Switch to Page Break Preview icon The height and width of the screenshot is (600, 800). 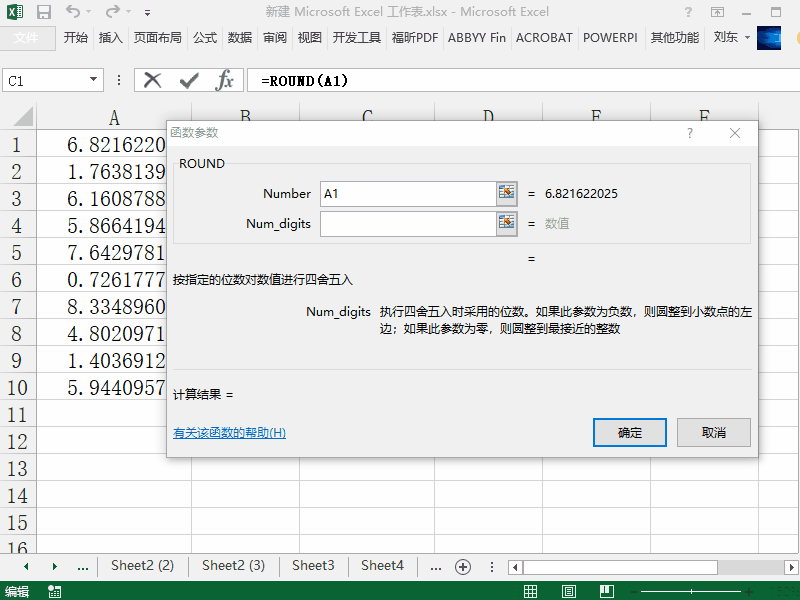[607, 592]
